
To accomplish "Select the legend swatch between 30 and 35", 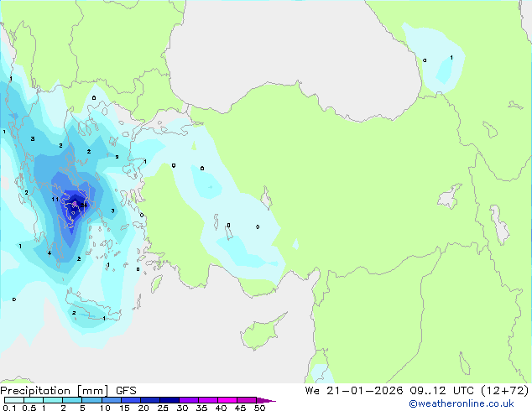I will pyautogui.click(x=188, y=400).
